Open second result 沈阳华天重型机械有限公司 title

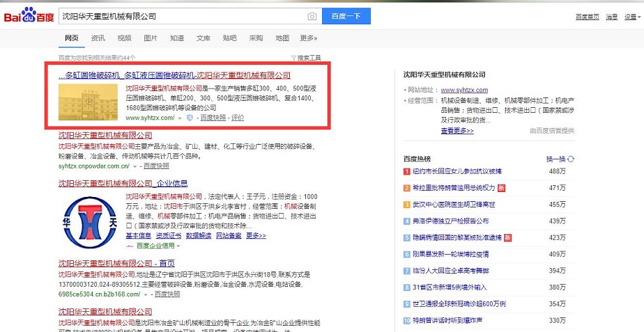tap(105, 136)
